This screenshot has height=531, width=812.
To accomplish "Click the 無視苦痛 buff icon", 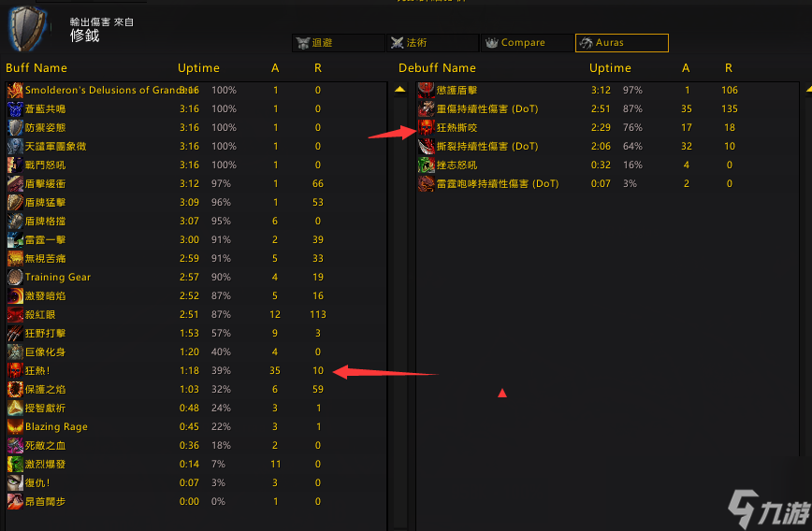I will point(15,259).
